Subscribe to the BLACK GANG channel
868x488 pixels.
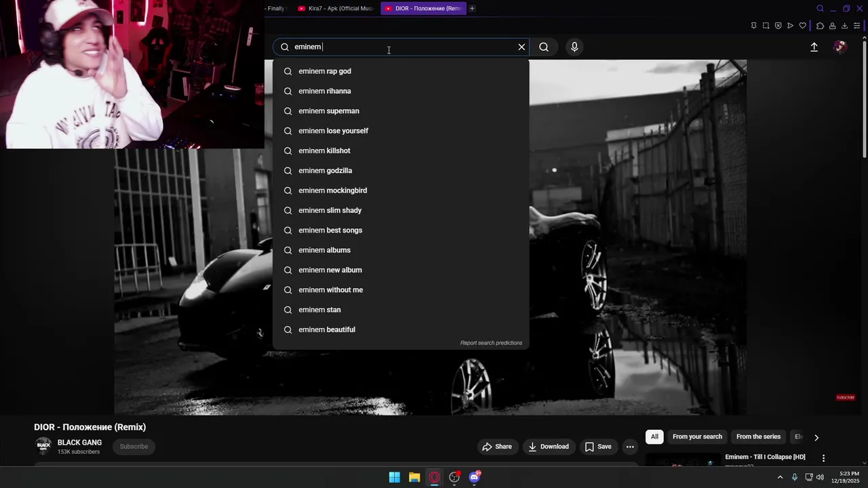pyautogui.click(x=134, y=447)
